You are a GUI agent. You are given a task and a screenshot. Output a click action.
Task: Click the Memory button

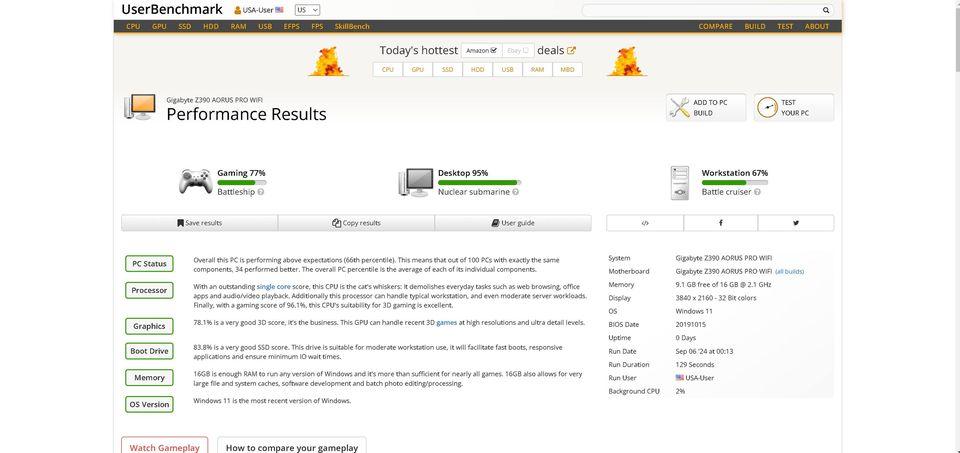[149, 378]
